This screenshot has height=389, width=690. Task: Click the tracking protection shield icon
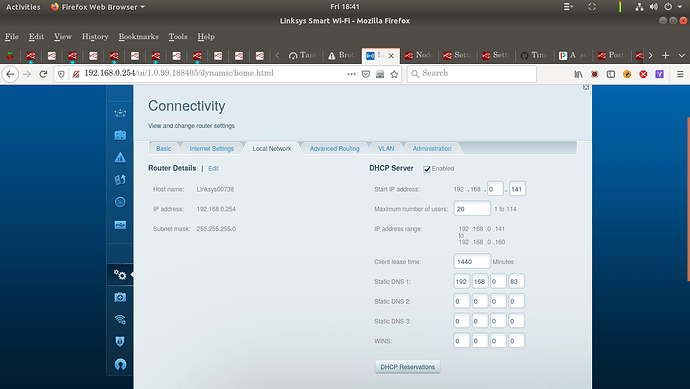point(61,74)
